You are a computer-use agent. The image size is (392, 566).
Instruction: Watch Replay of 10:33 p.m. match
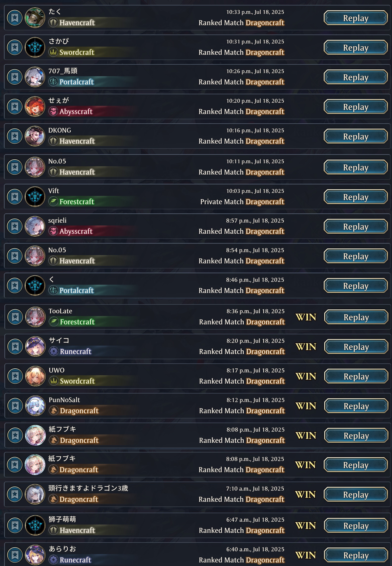coord(356,18)
